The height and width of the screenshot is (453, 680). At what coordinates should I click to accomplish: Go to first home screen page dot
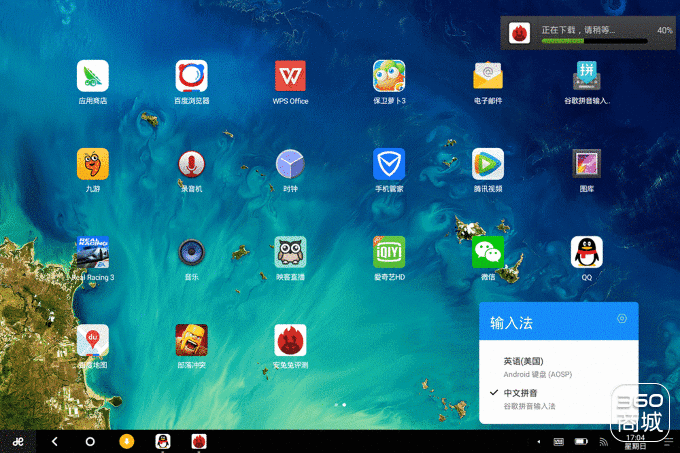336,405
